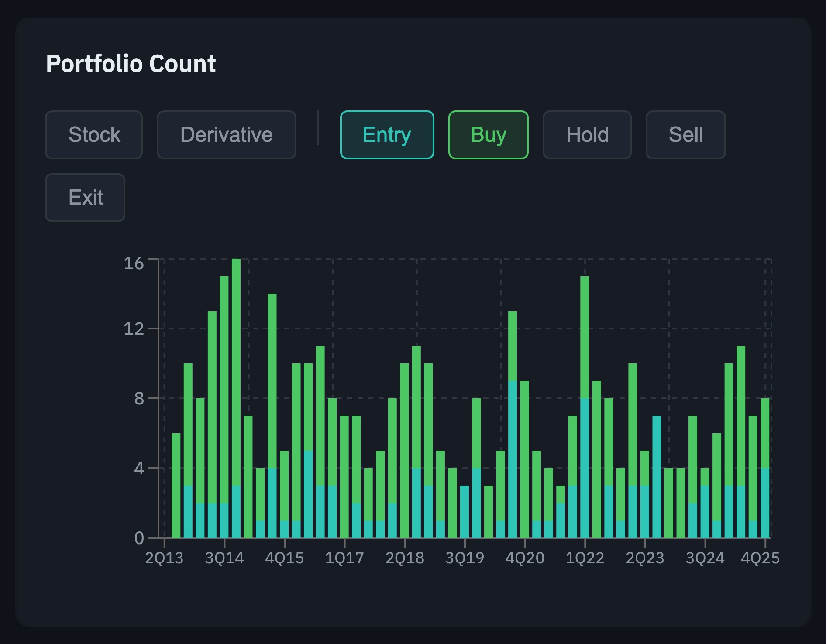Click the 4Q25 x-axis label
Image resolution: width=826 pixels, height=644 pixels.
click(760, 558)
